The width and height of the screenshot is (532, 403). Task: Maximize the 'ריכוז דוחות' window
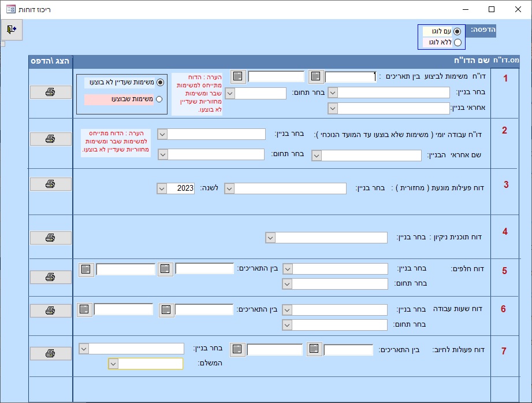492,9
